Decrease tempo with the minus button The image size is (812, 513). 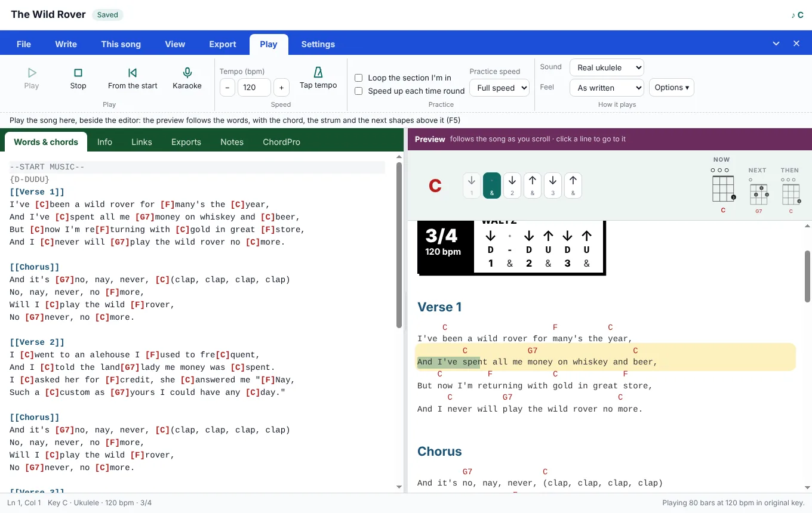click(x=227, y=88)
